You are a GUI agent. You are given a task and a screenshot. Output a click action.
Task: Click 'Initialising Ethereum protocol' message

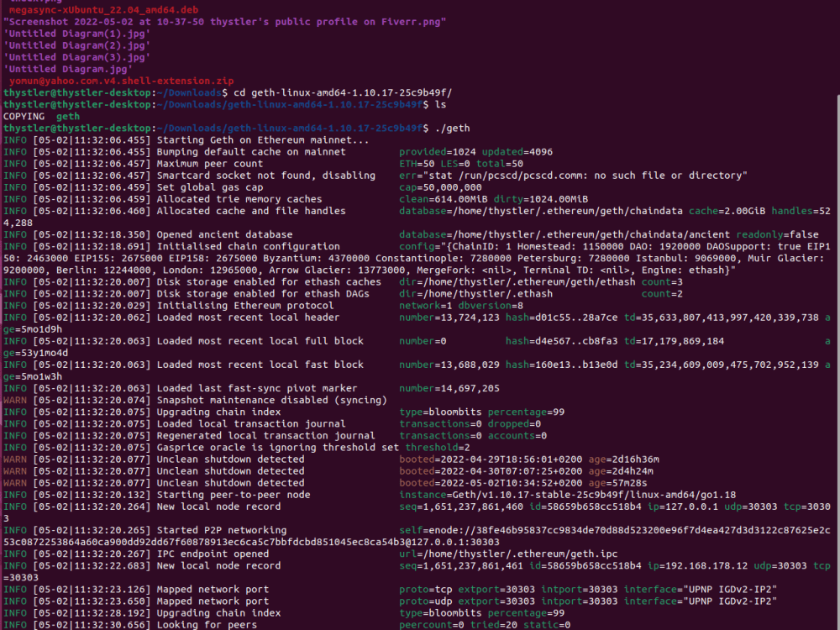(244, 306)
